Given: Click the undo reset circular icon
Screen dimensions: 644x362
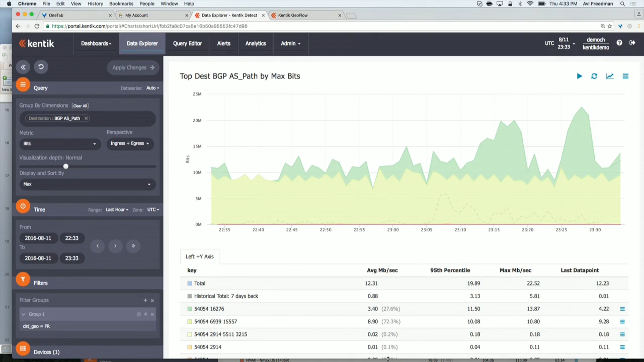Looking at the screenshot, I should (41, 67).
